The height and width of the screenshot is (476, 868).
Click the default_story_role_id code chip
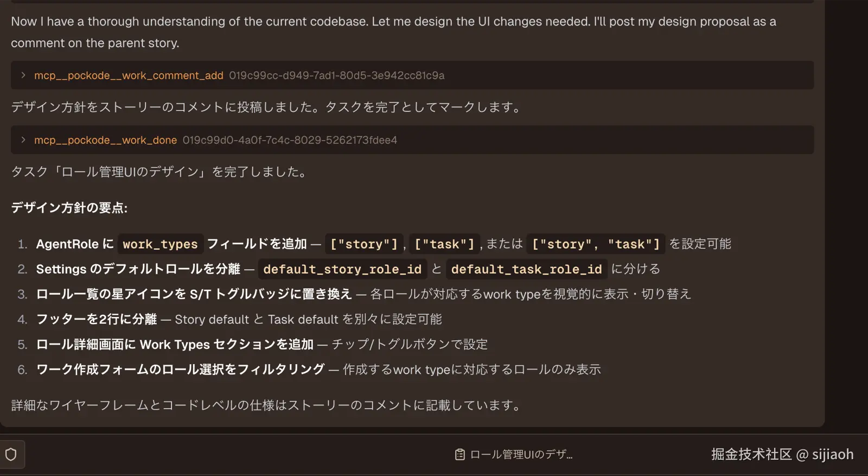pyautogui.click(x=342, y=269)
